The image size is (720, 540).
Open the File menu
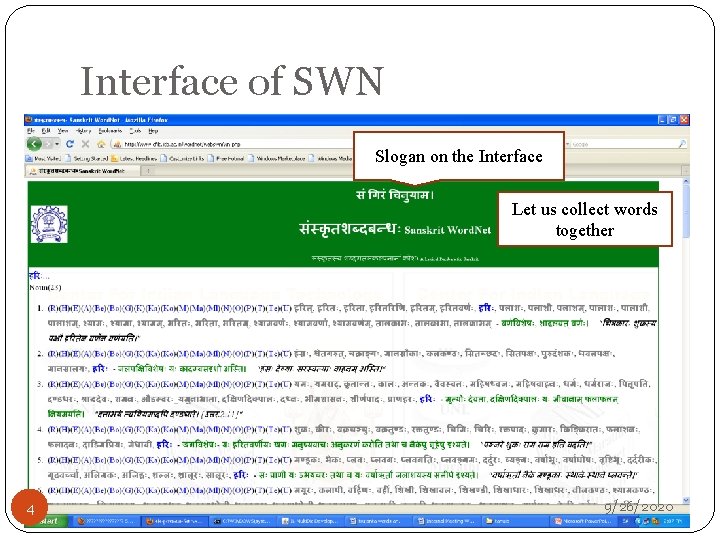[x=30, y=131]
